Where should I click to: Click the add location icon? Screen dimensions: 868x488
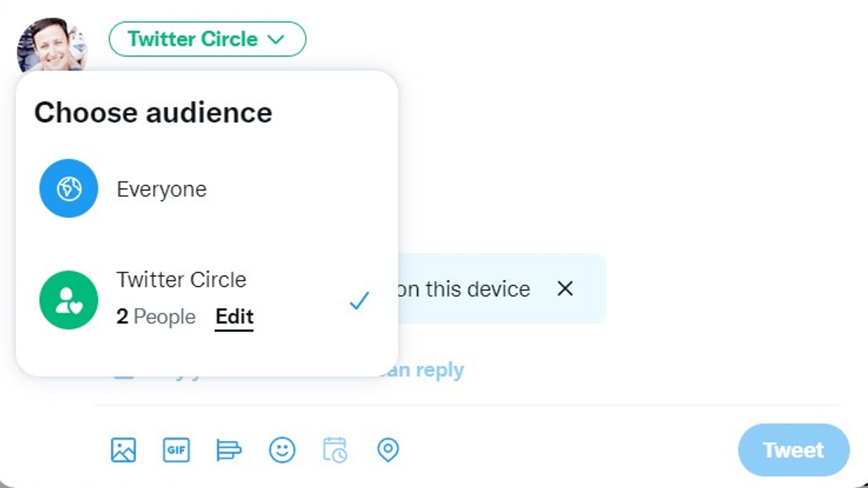(387, 450)
